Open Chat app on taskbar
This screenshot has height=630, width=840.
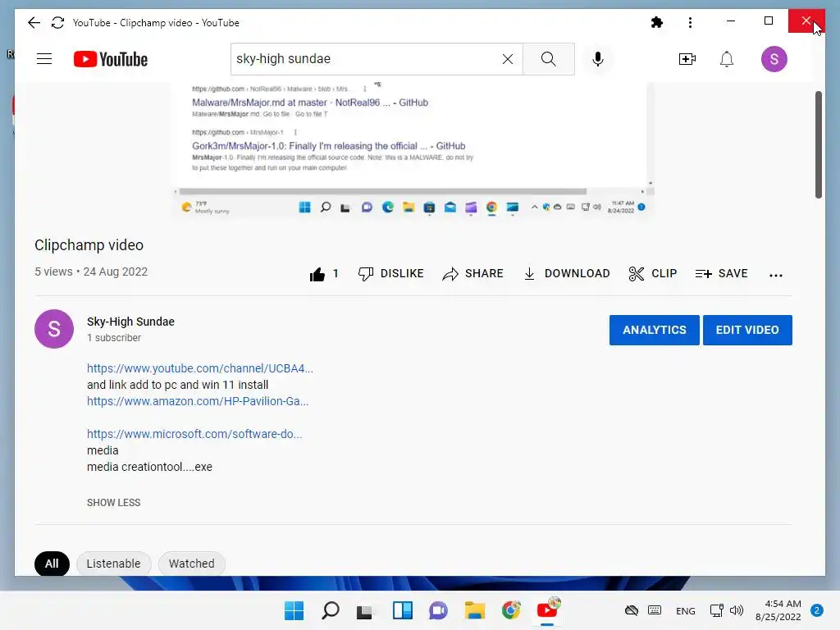[x=438, y=610]
